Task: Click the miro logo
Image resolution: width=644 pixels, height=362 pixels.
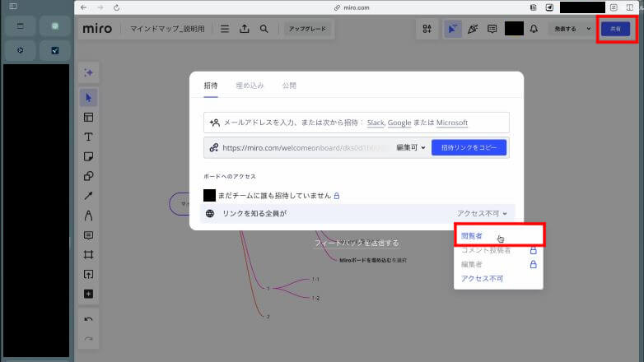Action: pyautogui.click(x=97, y=29)
